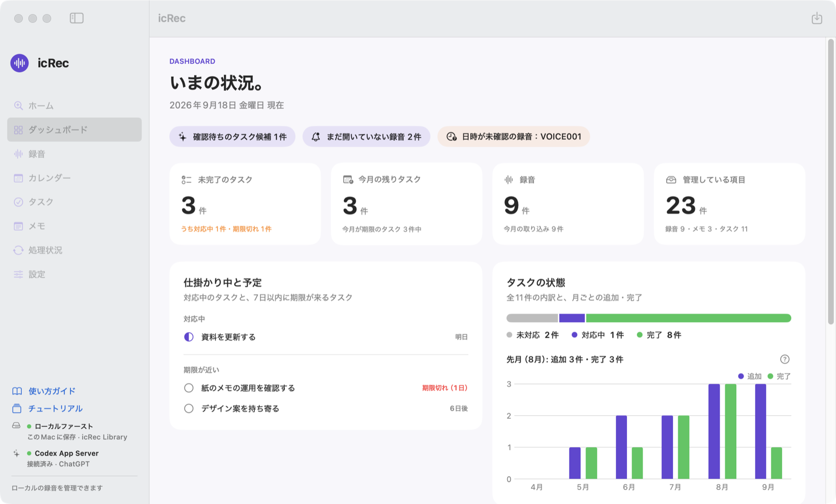The width and height of the screenshot is (836, 504).
Task: Open the 今月の残りタスク card
Action: 407,204
